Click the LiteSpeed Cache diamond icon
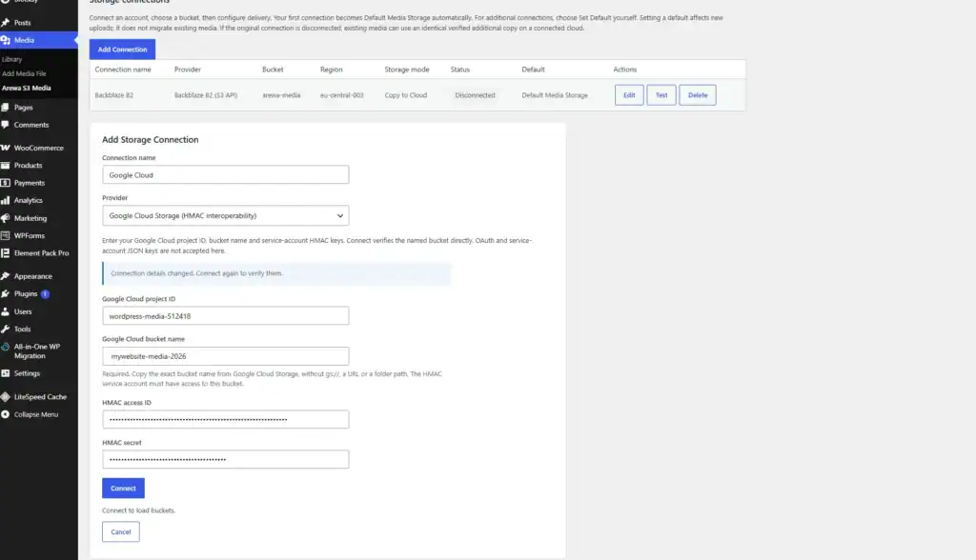Image resolution: width=976 pixels, height=560 pixels. pyautogui.click(x=6, y=396)
